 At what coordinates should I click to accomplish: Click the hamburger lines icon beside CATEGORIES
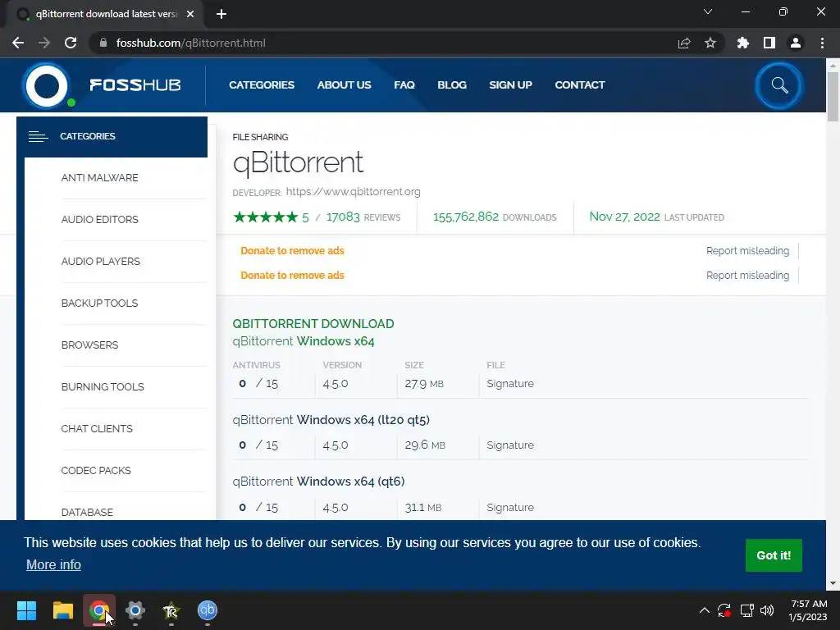pos(38,137)
